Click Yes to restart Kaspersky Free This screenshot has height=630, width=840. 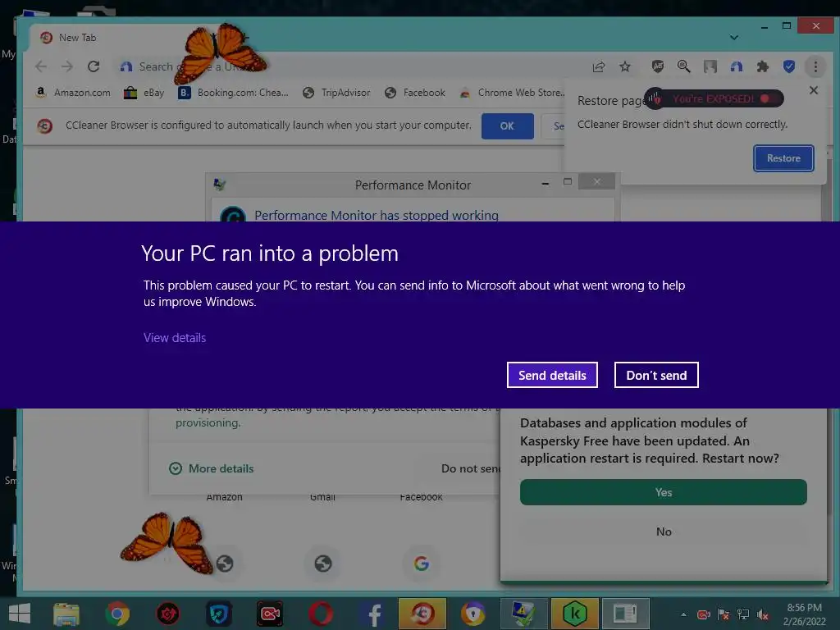point(663,492)
